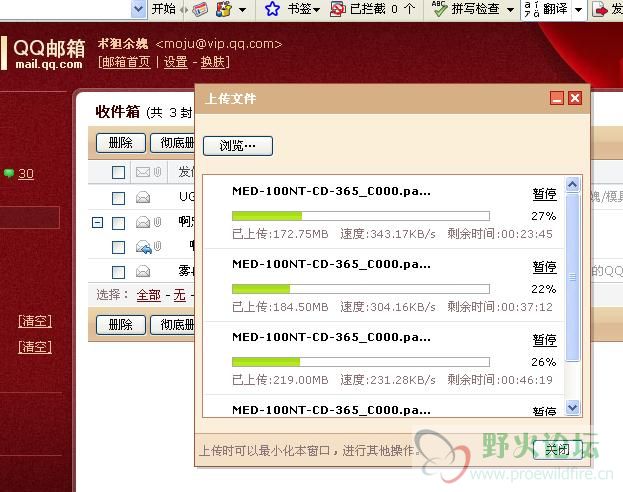Screen dimensions: 623x492
Task: Click the QQ邮箱 logo
Action: pyautogui.click(x=48, y=53)
